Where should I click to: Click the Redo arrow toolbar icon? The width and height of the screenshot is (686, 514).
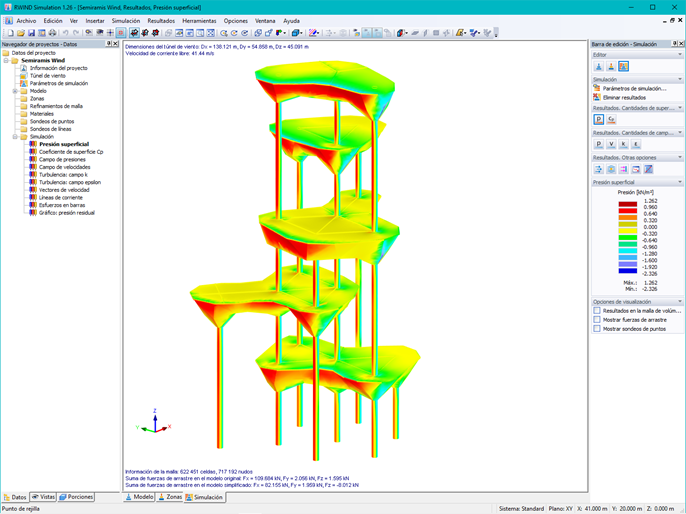(76, 33)
